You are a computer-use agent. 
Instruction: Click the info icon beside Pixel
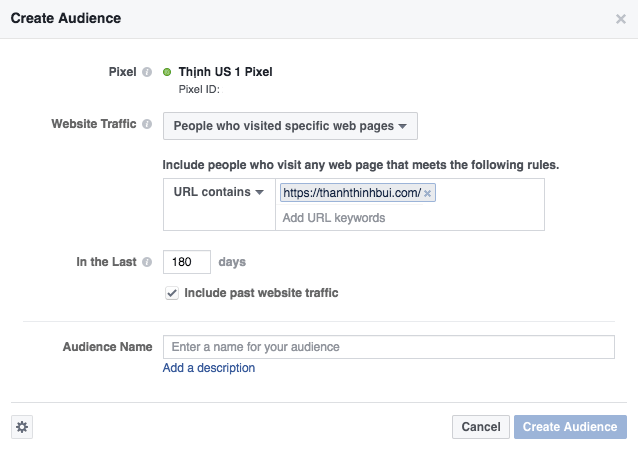point(147,72)
